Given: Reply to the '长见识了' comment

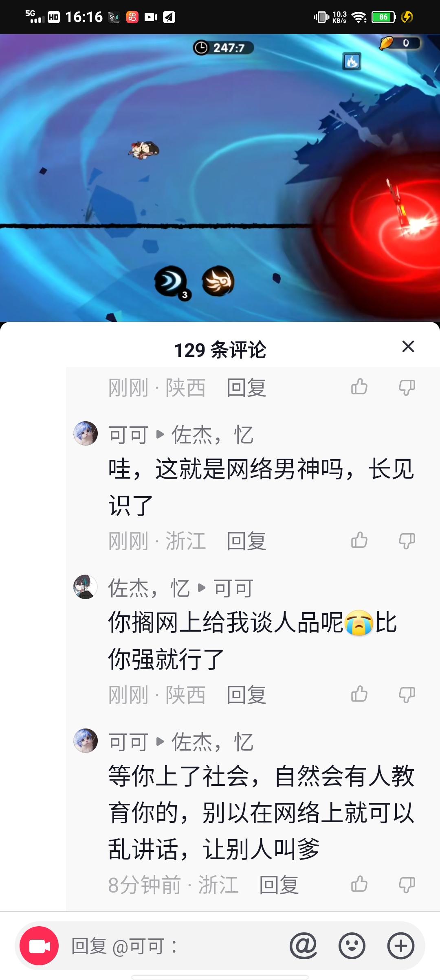Looking at the screenshot, I should (x=246, y=541).
